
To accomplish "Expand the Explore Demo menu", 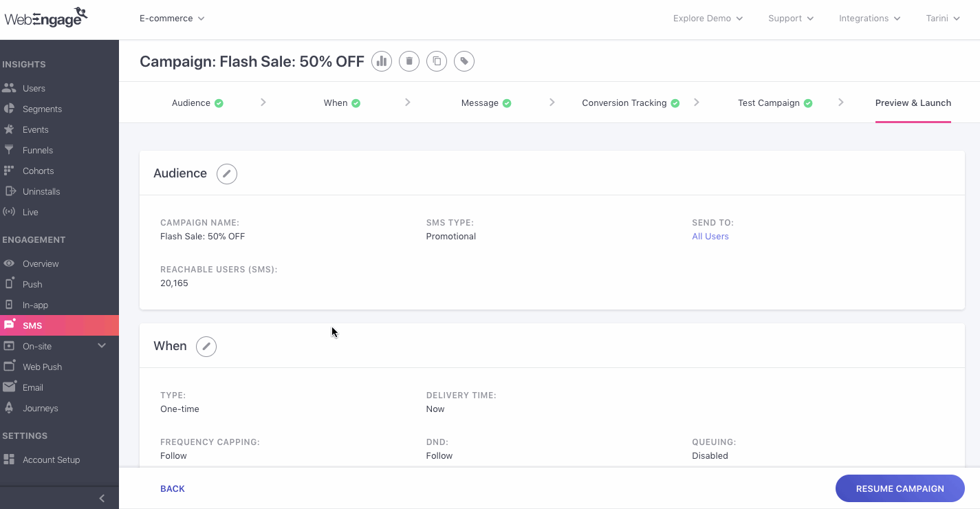I will [x=708, y=19].
